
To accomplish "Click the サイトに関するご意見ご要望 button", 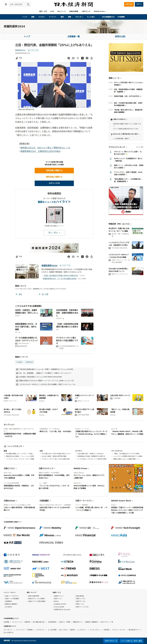I will (131, 641).
